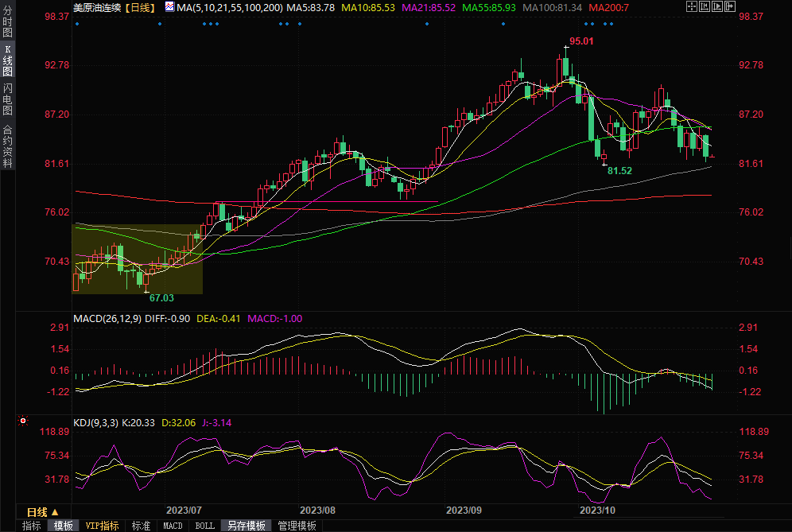The image size is (792, 532).
Task: Click the red KDJ settings icon
Action: 23,421
